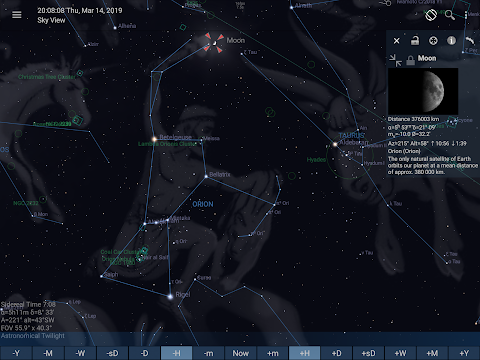
Task: Toggle the closed padlock beside Moon title
Action: click(410, 60)
